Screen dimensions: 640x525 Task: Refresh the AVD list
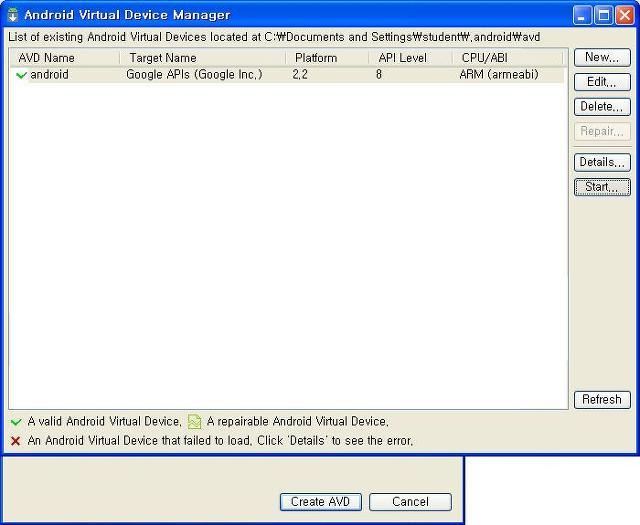(x=602, y=399)
